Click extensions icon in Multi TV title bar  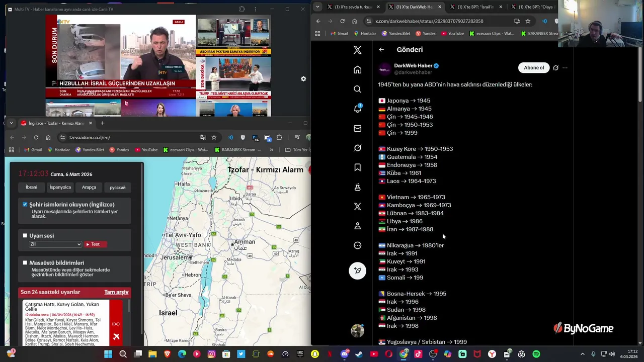click(242, 9)
